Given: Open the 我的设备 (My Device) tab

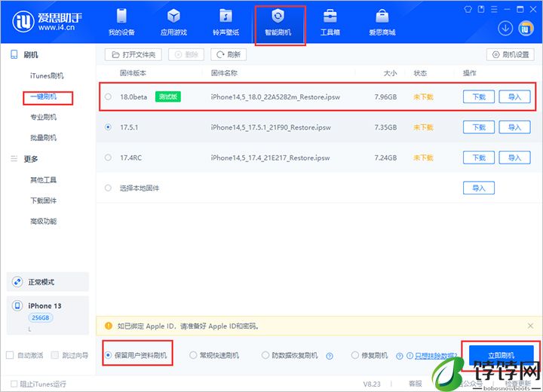Looking at the screenshot, I should 121,23.
